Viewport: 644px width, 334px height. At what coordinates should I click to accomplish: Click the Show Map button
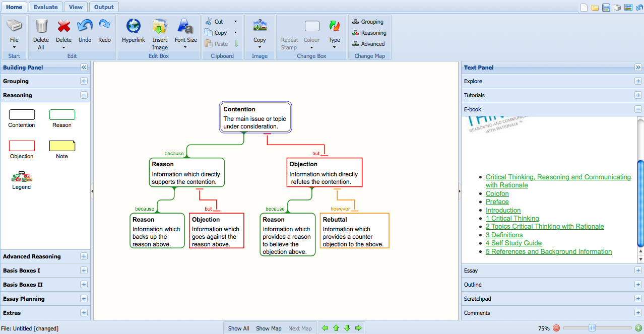[269, 328]
